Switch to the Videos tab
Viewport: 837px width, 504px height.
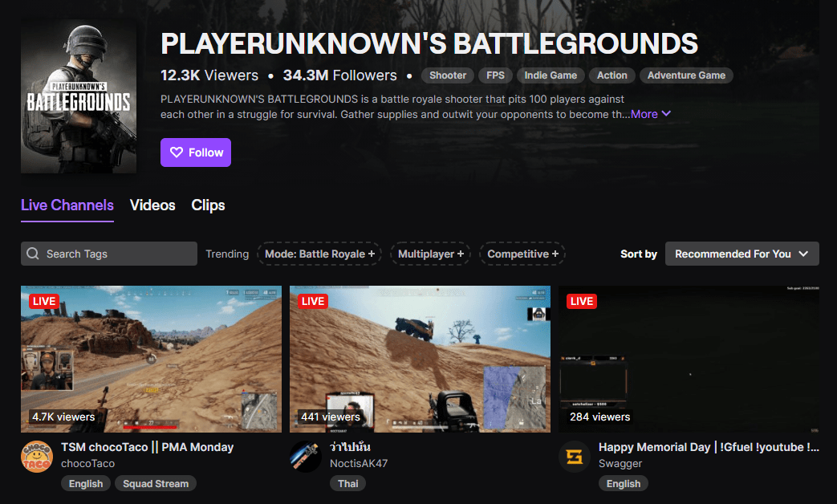click(152, 205)
